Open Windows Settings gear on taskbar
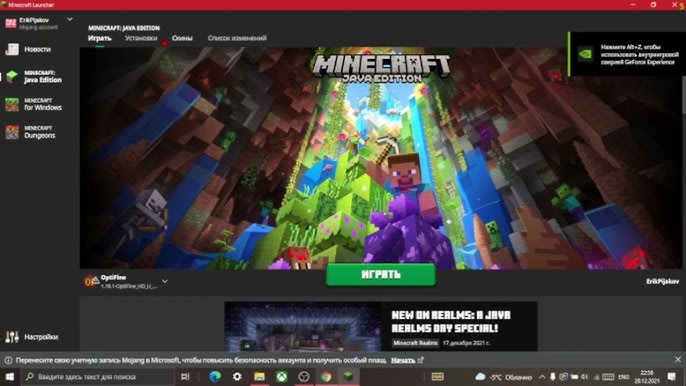The image size is (686, 386). [237, 376]
